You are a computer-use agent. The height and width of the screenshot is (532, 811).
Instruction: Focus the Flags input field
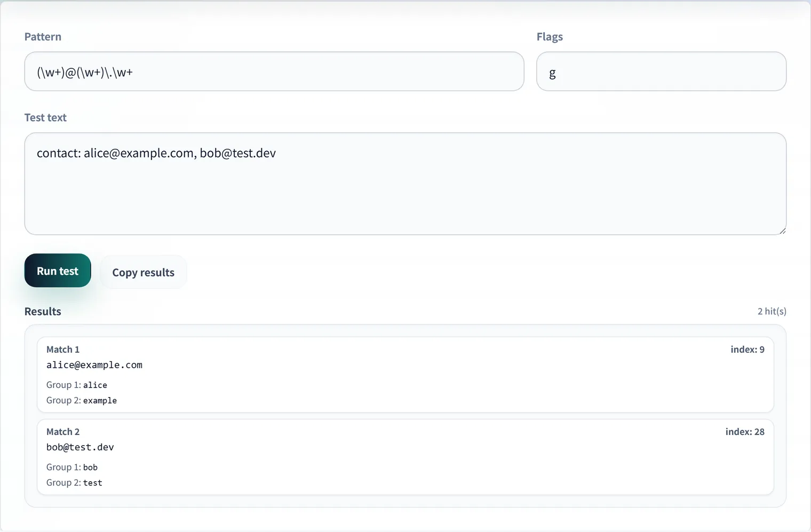[x=661, y=72]
